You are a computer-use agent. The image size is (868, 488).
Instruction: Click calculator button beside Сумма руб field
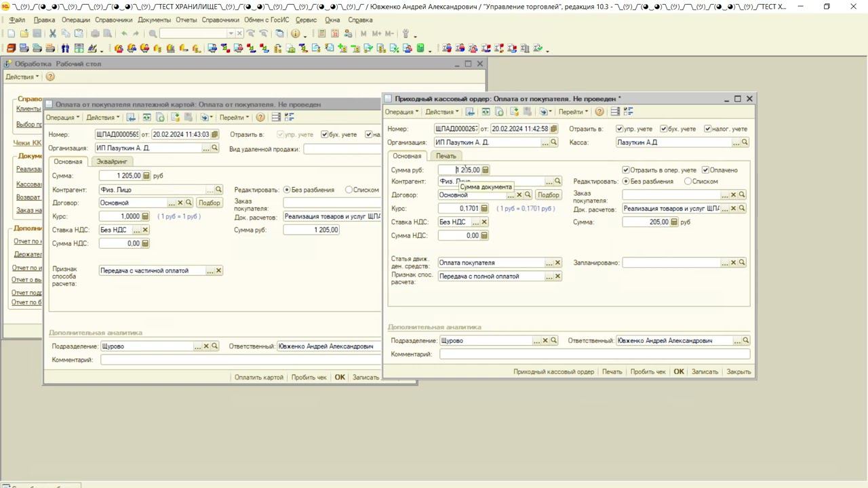[x=486, y=170]
